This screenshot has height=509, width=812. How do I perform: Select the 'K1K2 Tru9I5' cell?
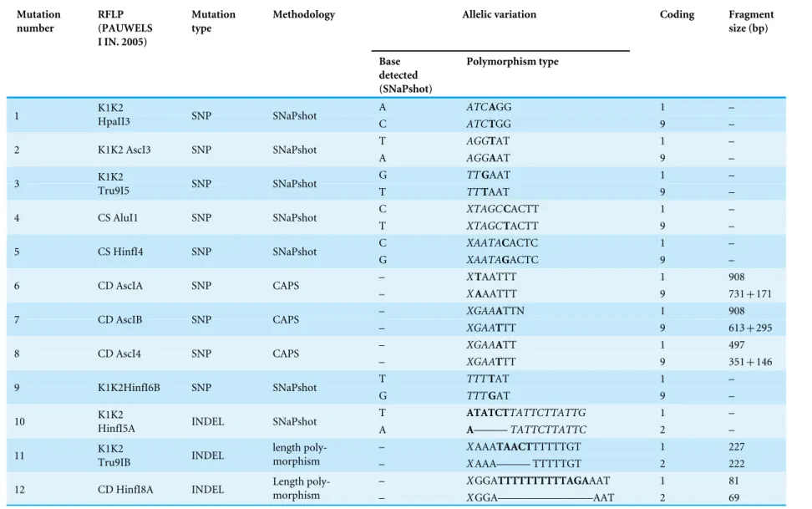114,184
